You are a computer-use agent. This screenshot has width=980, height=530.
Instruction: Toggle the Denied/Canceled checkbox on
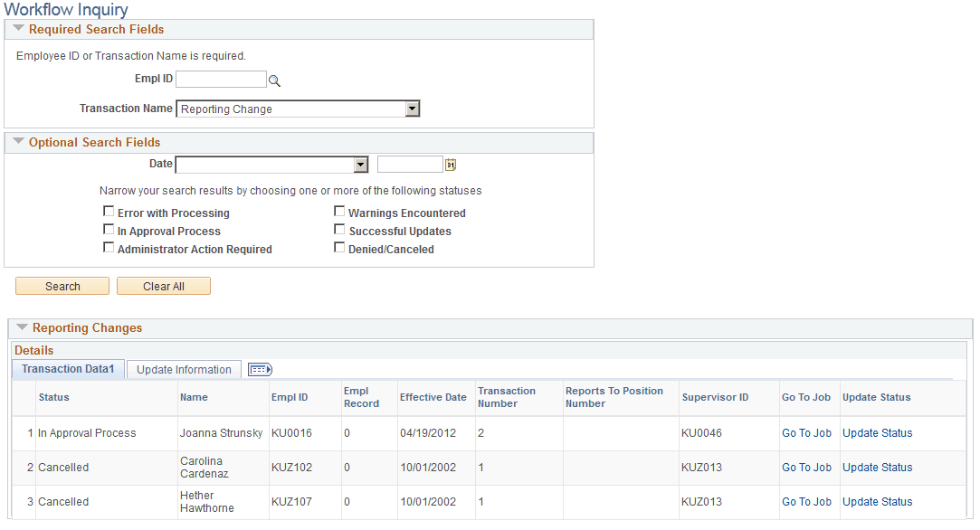tap(339, 247)
